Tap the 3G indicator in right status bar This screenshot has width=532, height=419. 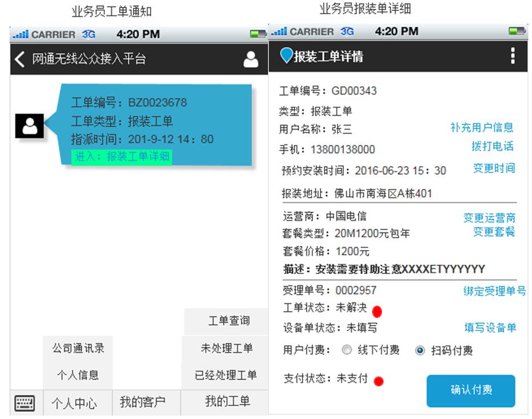(x=347, y=31)
